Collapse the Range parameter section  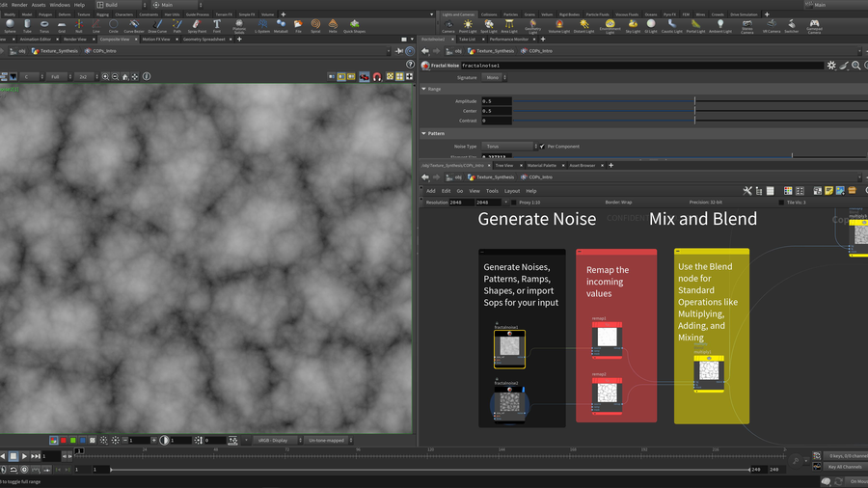coord(424,89)
